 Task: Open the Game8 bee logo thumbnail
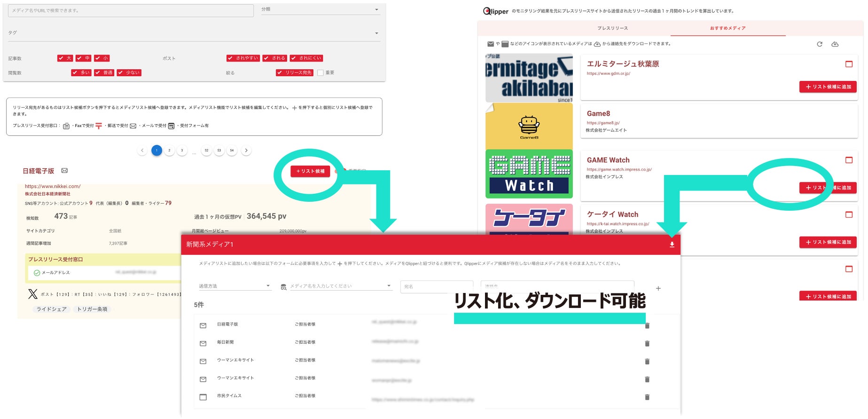coord(529,126)
